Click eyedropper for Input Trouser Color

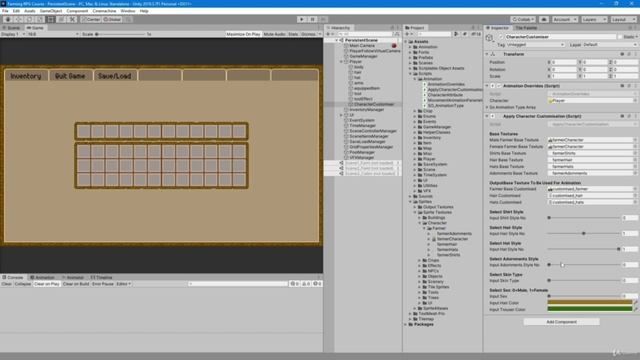pos(636,309)
